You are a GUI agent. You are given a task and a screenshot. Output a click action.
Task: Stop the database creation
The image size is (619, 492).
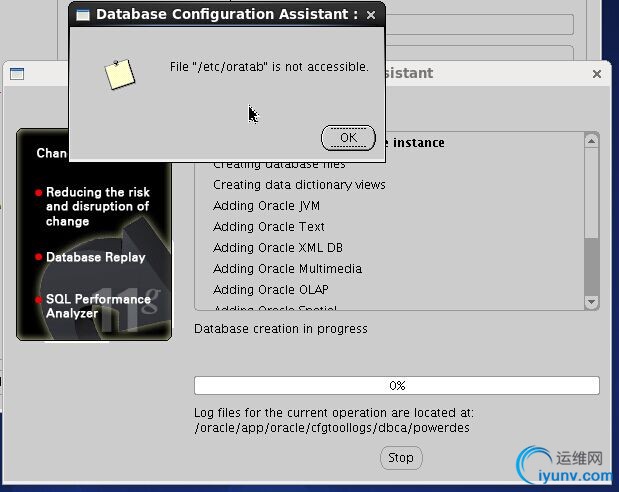point(401,458)
